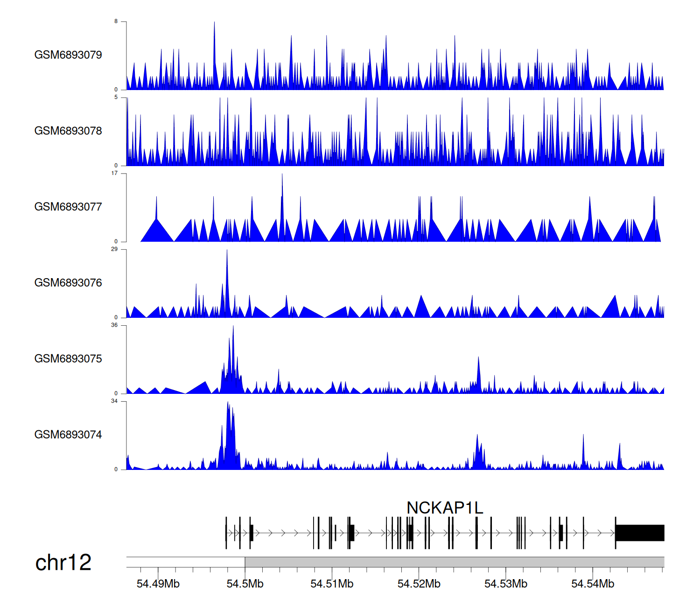700x616 pixels.
Task: Select the GSM6893078 track label
Action: click(68, 131)
